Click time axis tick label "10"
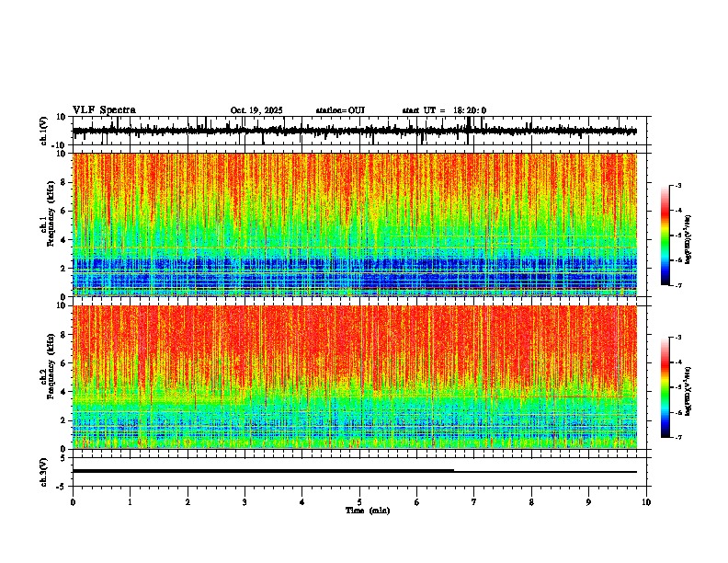The height and width of the screenshot is (563, 728). 646,502
